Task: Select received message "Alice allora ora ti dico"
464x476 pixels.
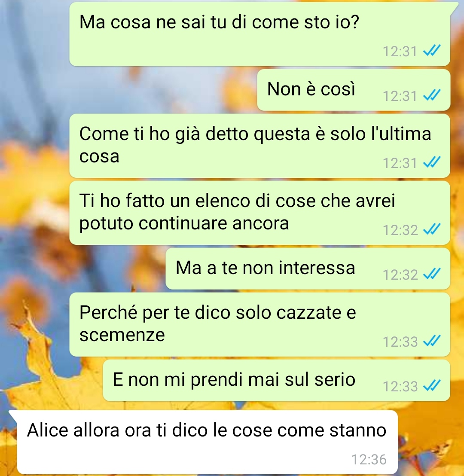Action: point(207,442)
